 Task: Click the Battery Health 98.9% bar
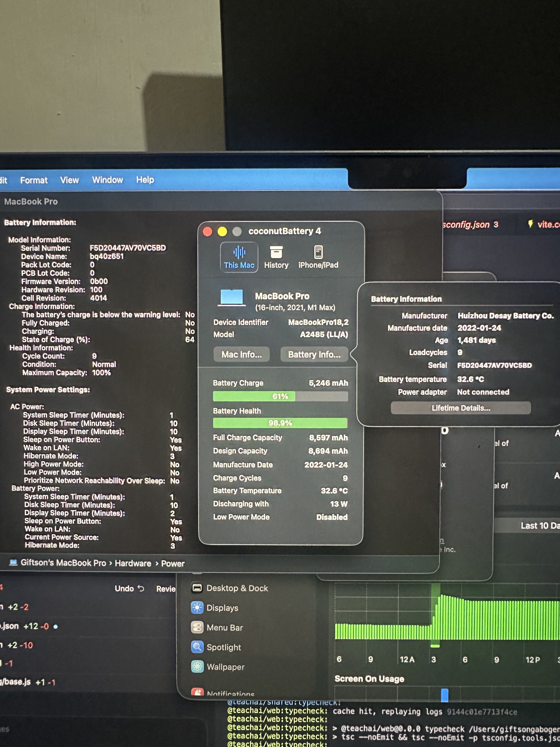(x=280, y=423)
